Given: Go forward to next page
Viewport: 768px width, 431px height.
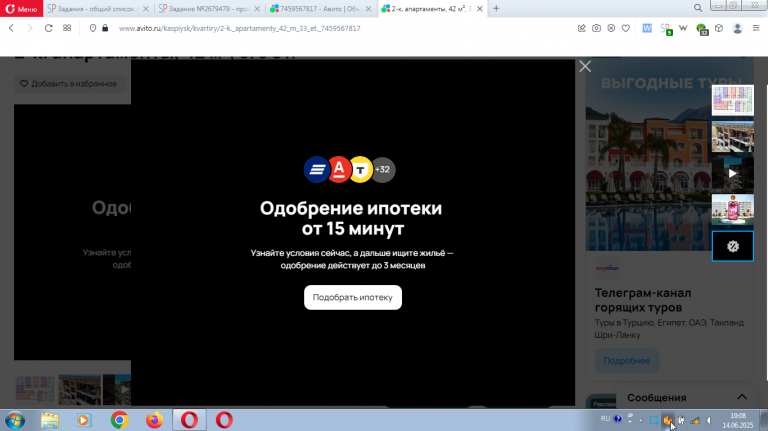Looking at the screenshot, I should point(30,28).
